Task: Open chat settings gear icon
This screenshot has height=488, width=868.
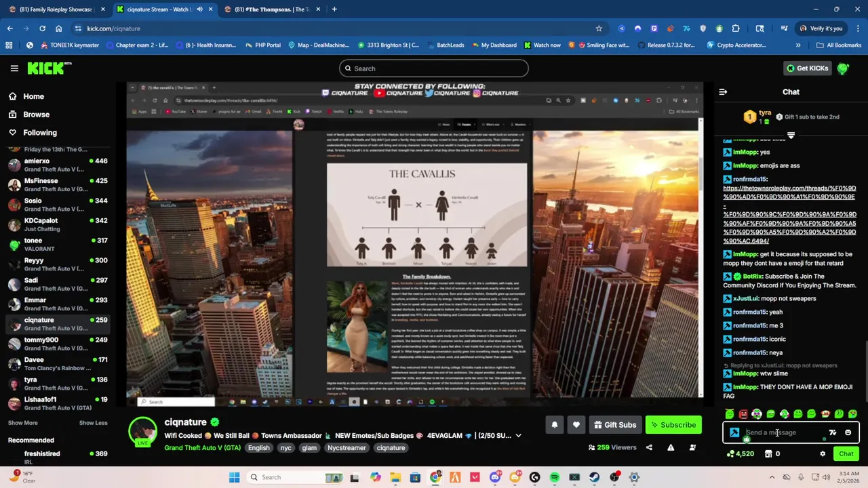Action: (x=823, y=454)
